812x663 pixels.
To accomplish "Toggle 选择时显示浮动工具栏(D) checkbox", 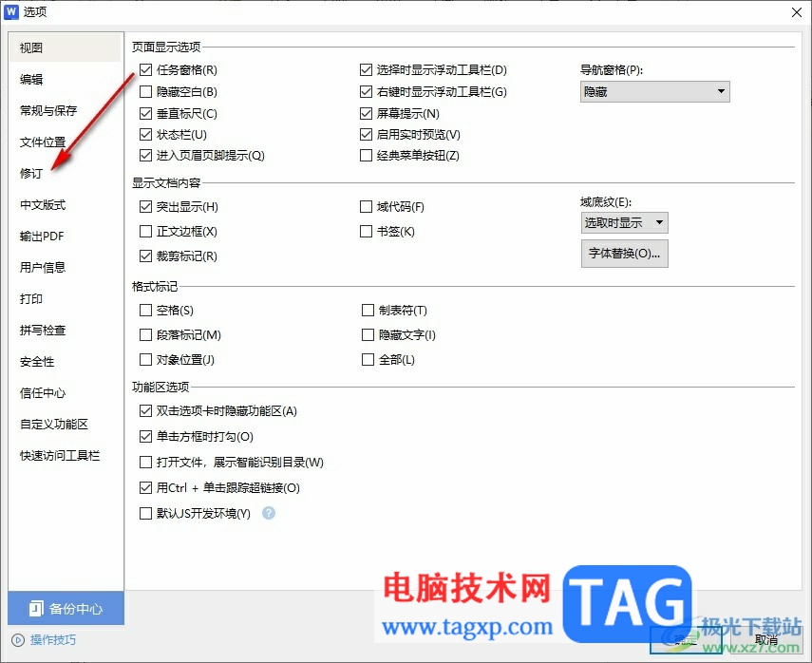I will tap(366, 69).
